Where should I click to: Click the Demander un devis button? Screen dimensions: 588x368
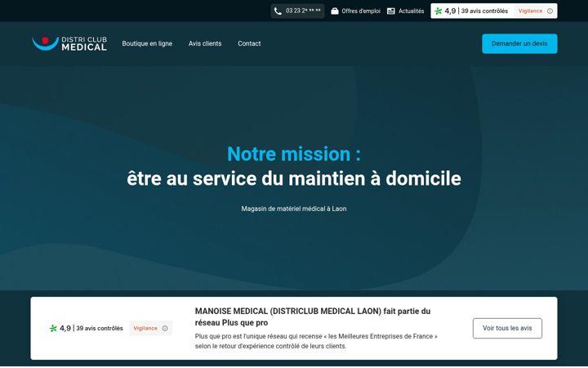tap(519, 43)
